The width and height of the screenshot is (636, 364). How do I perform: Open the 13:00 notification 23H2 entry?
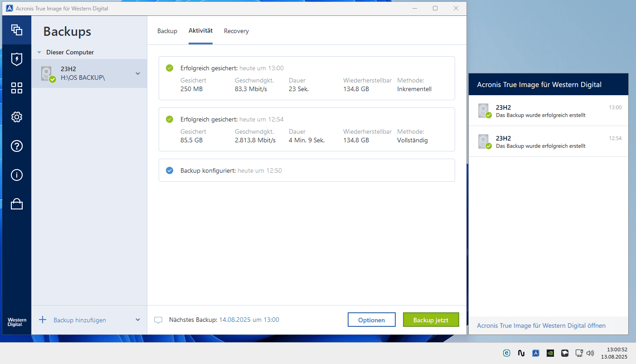tap(549, 111)
